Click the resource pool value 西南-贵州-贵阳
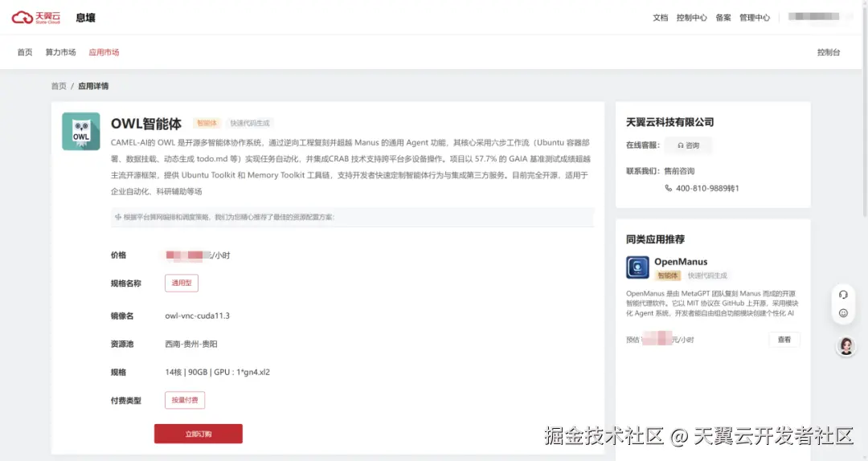 coord(191,344)
